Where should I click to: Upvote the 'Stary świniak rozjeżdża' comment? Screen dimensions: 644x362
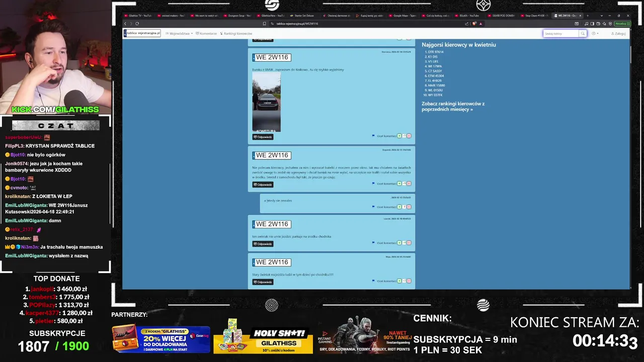coord(399,281)
